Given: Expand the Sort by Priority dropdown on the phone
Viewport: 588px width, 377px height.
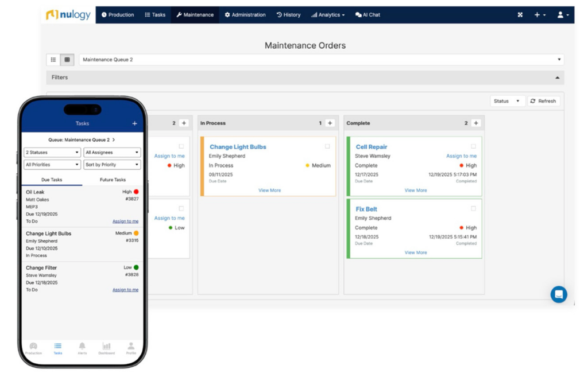Looking at the screenshot, I should tap(111, 165).
